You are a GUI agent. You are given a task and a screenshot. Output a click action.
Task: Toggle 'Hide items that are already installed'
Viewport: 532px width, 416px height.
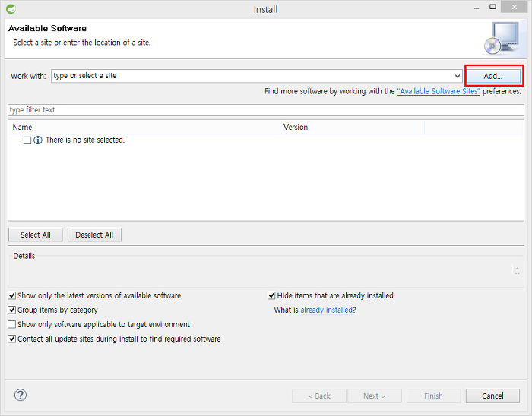[x=271, y=295]
